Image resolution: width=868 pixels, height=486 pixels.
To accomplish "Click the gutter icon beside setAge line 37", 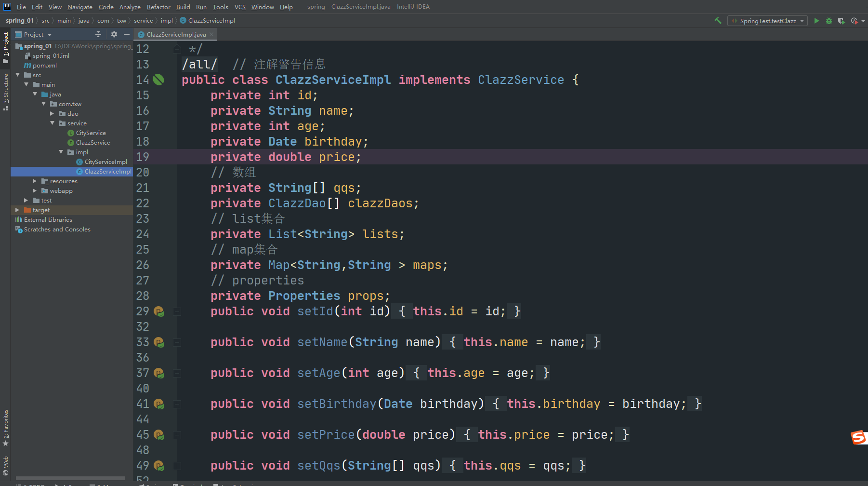I will tap(159, 373).
